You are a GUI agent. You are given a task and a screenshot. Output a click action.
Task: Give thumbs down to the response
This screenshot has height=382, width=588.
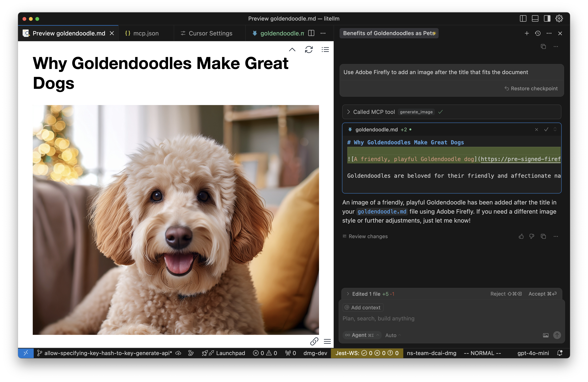click(532, 236)
